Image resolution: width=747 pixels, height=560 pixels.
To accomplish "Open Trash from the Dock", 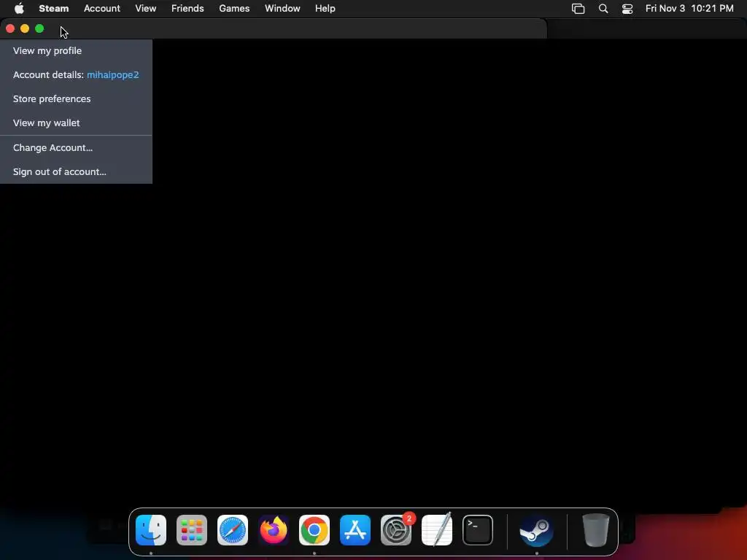I will tap(596, 530).
